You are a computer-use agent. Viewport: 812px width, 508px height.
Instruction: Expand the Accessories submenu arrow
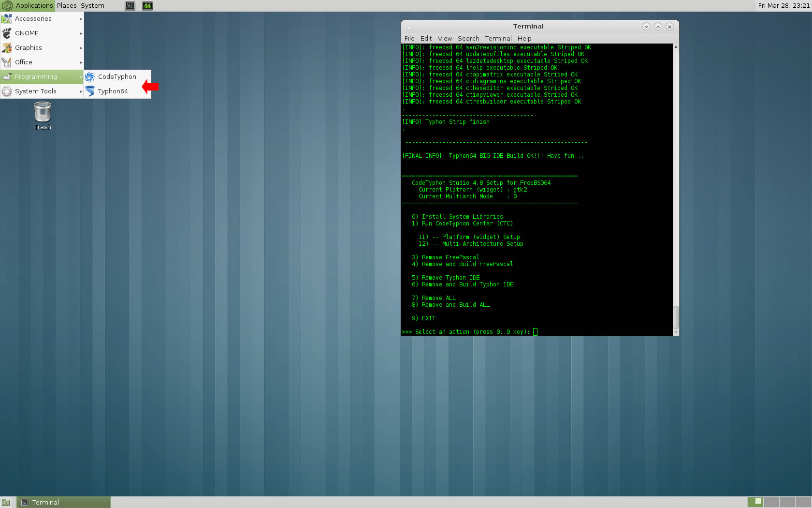(81, 19)
